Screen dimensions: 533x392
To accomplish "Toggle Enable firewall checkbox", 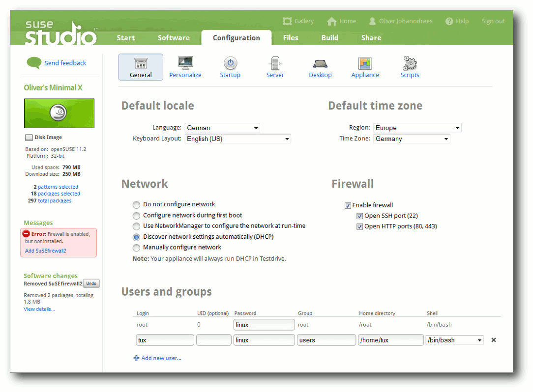I will coord(348,205).
